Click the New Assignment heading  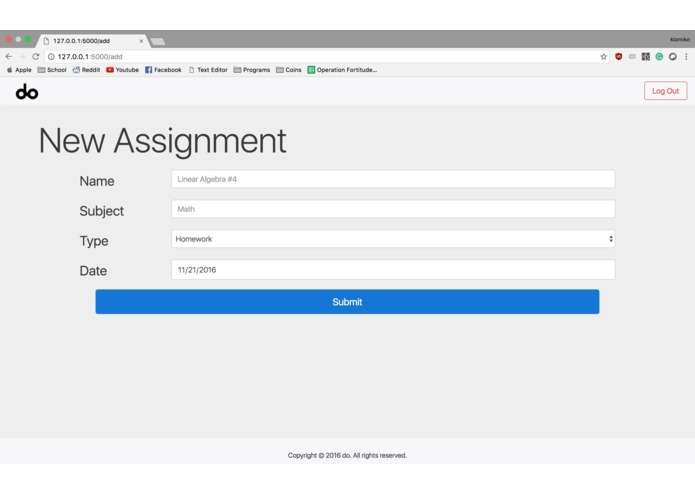pyautogui.click(x=163, y=141)
